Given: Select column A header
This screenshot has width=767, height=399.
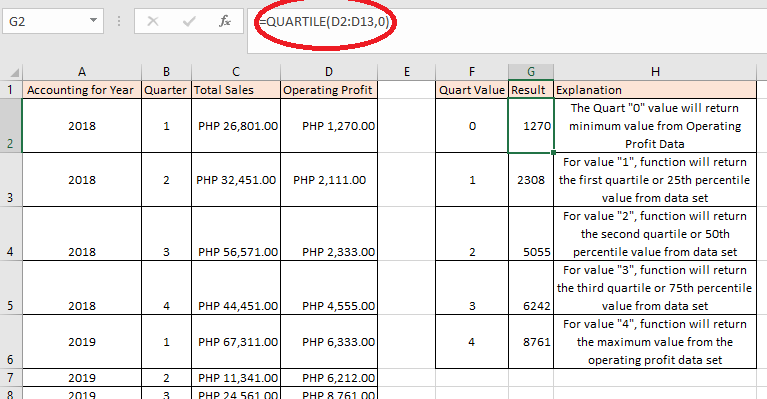Looking at the screenshot, I should point(82,72).
